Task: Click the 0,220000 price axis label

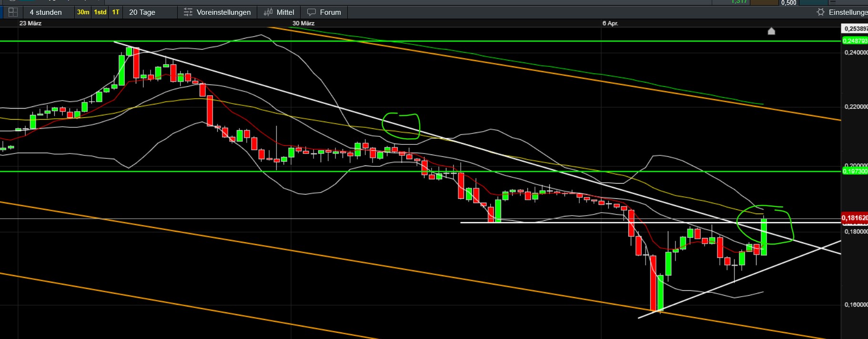Action: point(856,106)
